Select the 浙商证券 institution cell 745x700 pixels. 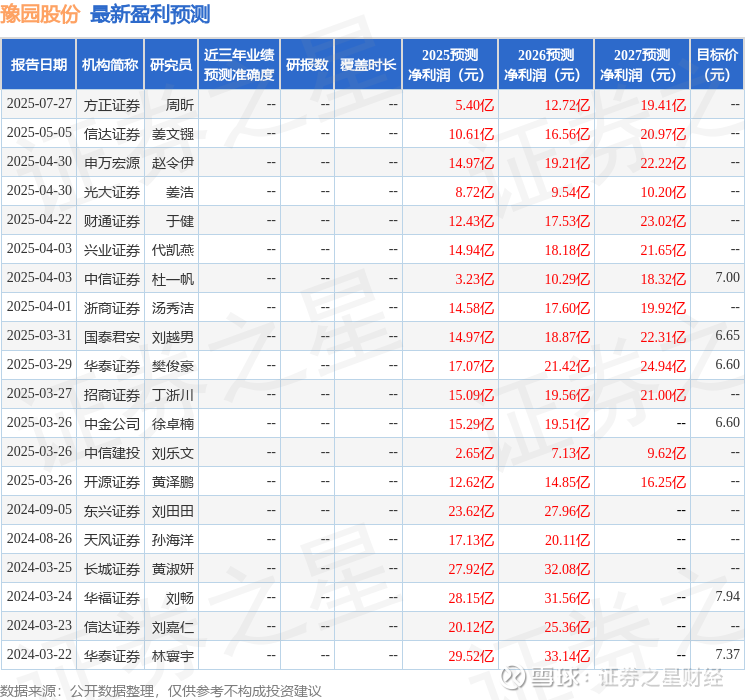click(x=112, y=308)
